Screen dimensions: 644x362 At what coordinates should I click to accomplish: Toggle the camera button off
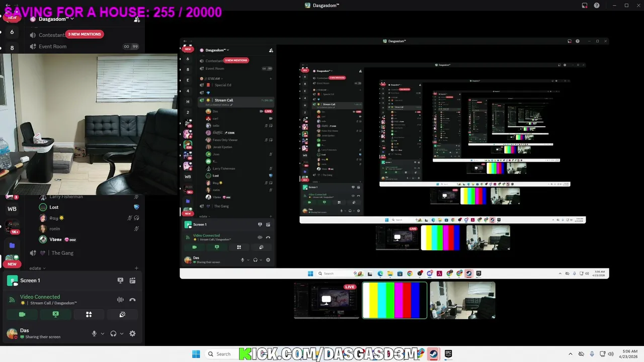(x=22, y=314)
